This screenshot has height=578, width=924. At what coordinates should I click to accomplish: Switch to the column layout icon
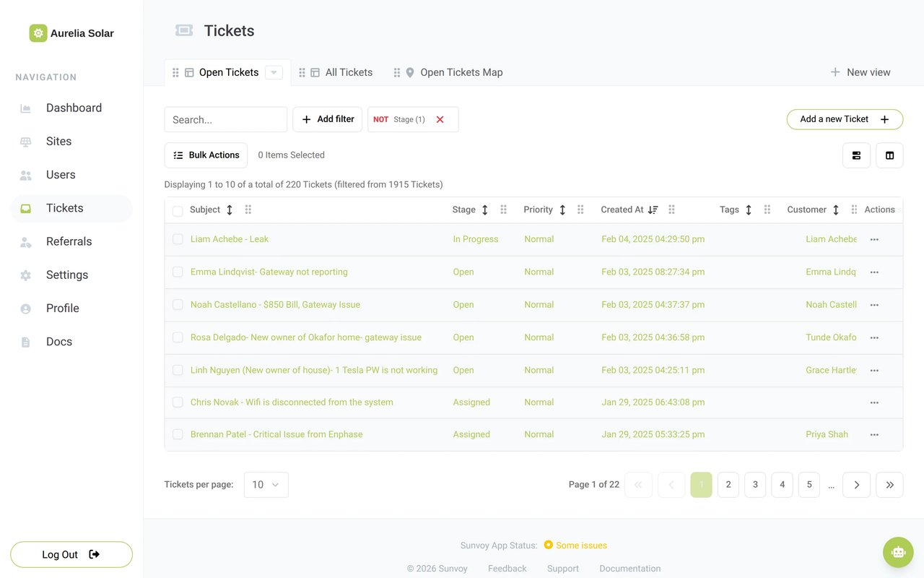click(x=889, y=155)
